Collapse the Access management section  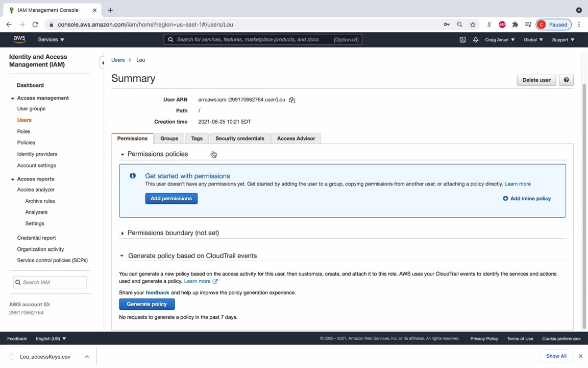tap(12, 98)
